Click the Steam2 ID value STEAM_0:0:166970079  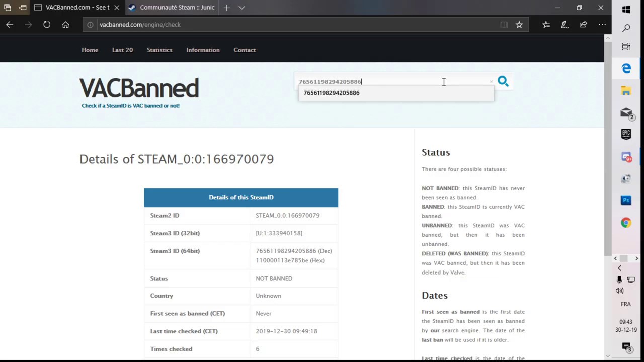(x=287, y=215)
